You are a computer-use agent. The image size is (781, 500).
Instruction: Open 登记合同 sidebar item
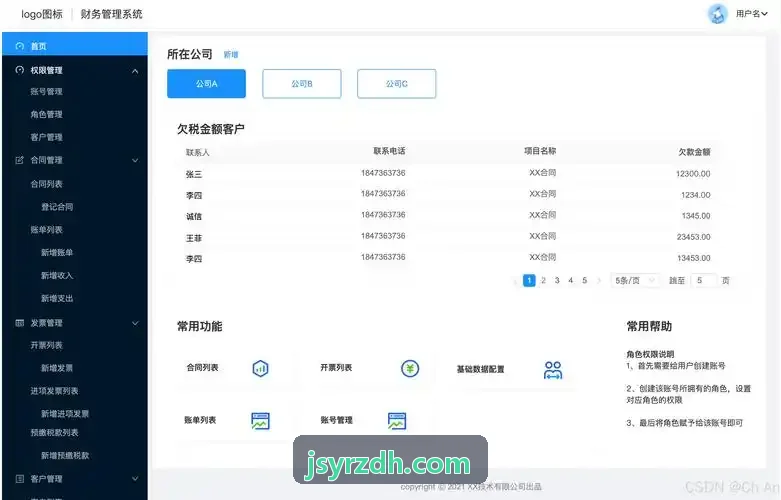click(57, 207)
